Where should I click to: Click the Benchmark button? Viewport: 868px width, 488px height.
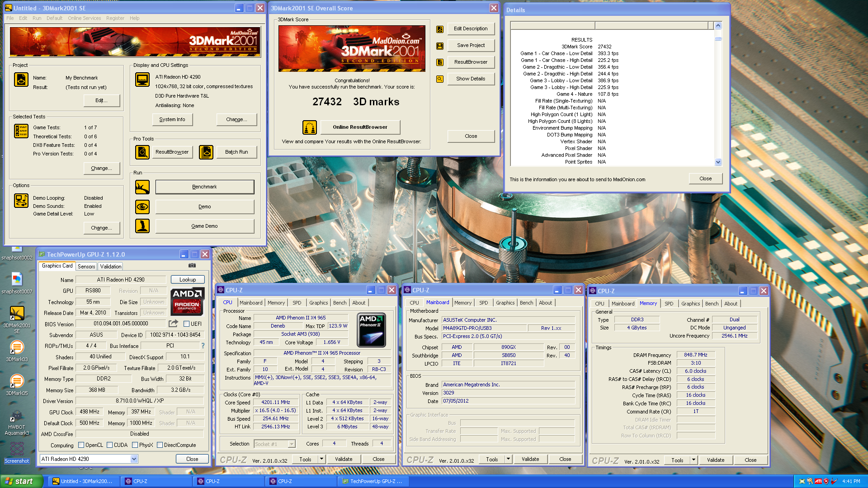tap(204, 187)
